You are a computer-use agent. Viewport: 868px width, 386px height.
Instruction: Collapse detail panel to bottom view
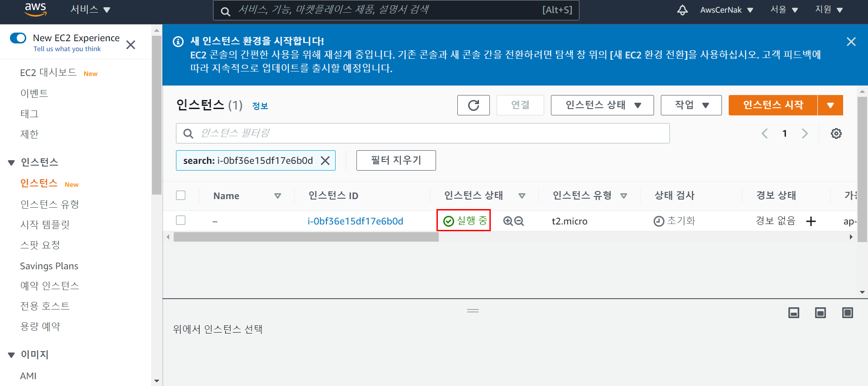794,313
